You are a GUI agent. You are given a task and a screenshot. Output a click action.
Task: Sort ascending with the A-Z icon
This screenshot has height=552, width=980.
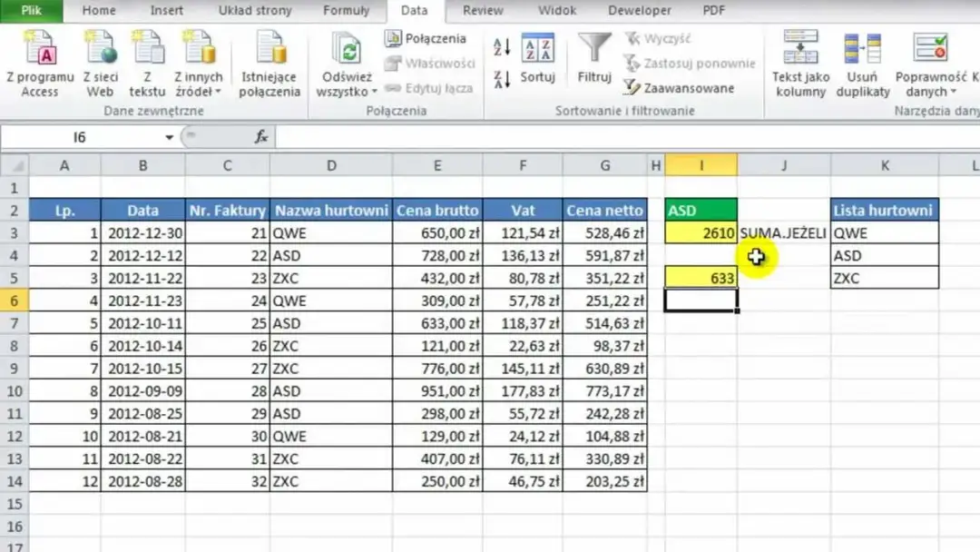click(502, 46)
